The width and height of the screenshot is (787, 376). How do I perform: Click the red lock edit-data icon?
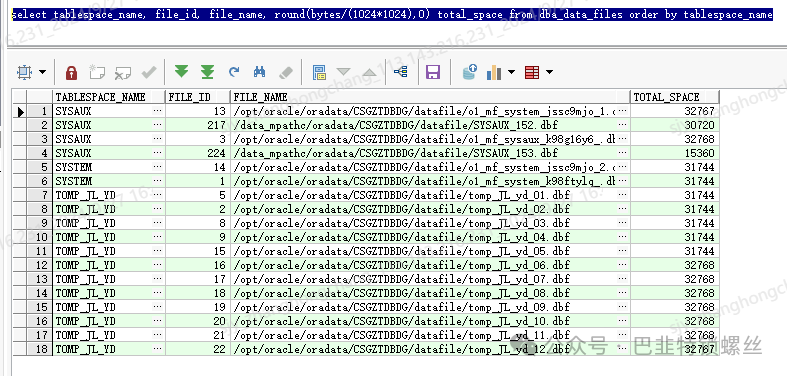(x=72, y=73)
